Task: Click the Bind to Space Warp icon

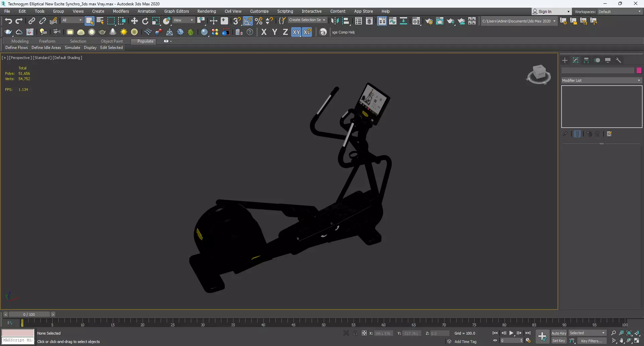Action: [x=53, y=21]
